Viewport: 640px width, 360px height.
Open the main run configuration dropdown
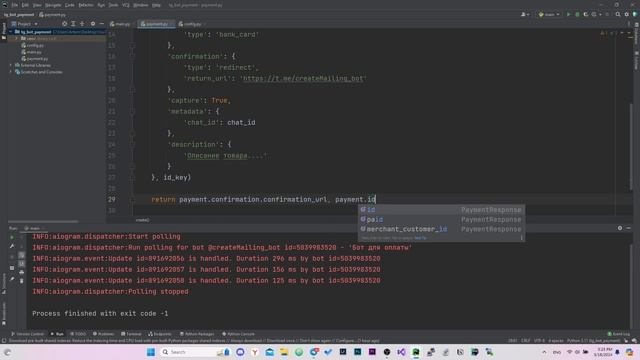coord(549,14)
